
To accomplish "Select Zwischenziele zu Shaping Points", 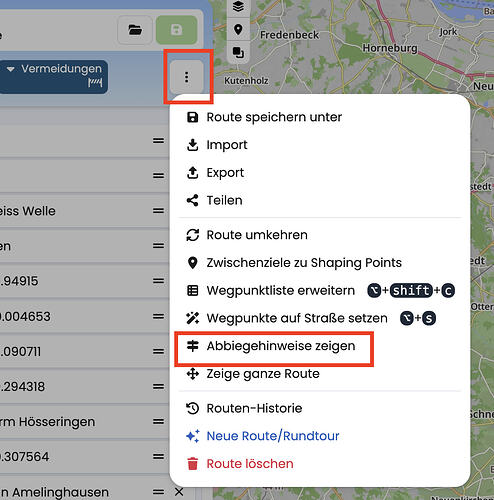I will coord(294,263).
